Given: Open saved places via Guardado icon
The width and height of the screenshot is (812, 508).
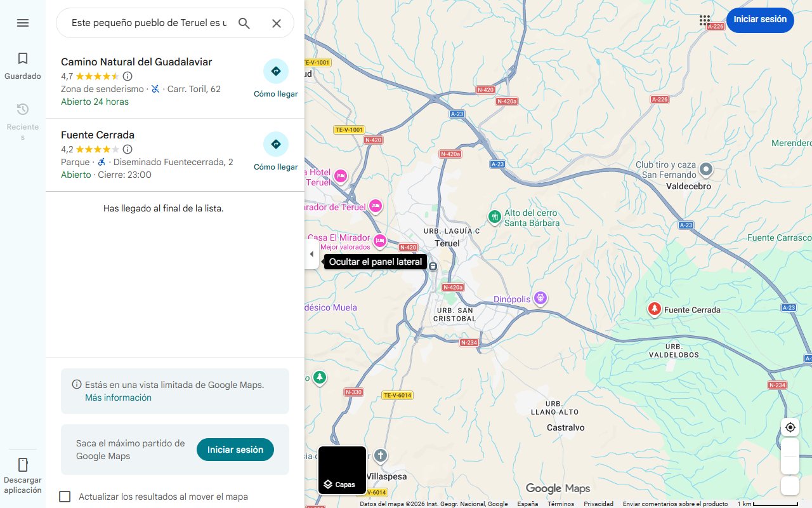Looking at the screenshot, I should [x=23, y=63].
